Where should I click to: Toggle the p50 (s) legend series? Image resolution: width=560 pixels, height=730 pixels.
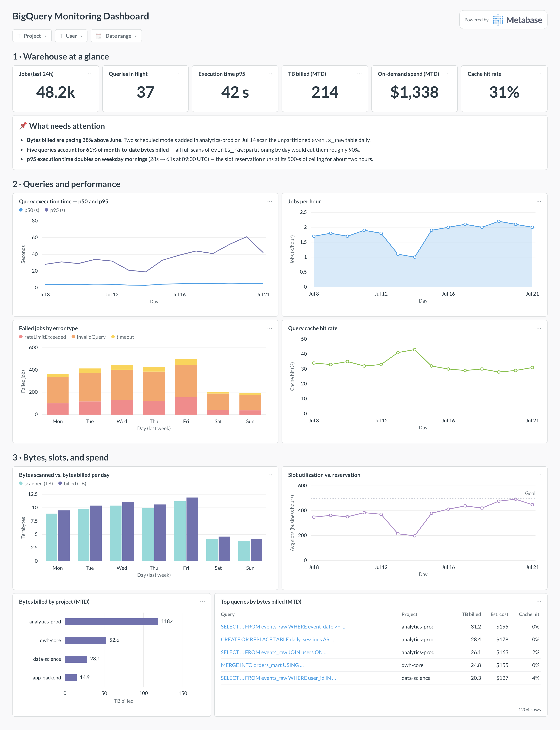tap(29, 210)
